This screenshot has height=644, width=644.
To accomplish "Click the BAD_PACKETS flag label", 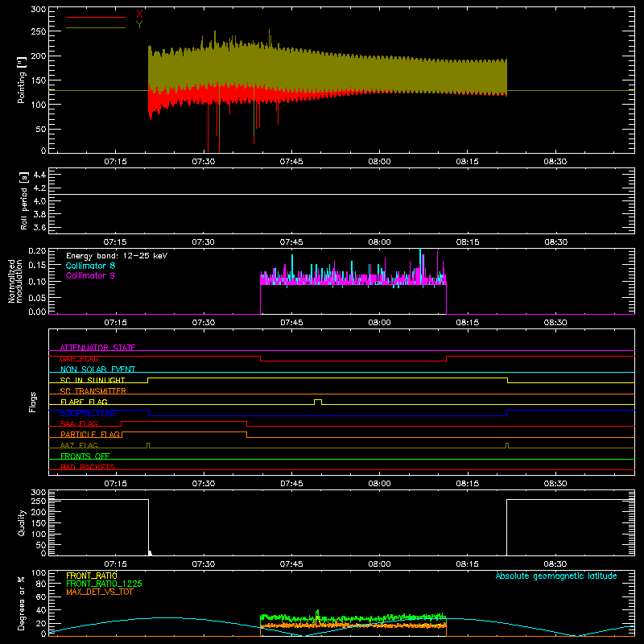I will coord(88,467).
